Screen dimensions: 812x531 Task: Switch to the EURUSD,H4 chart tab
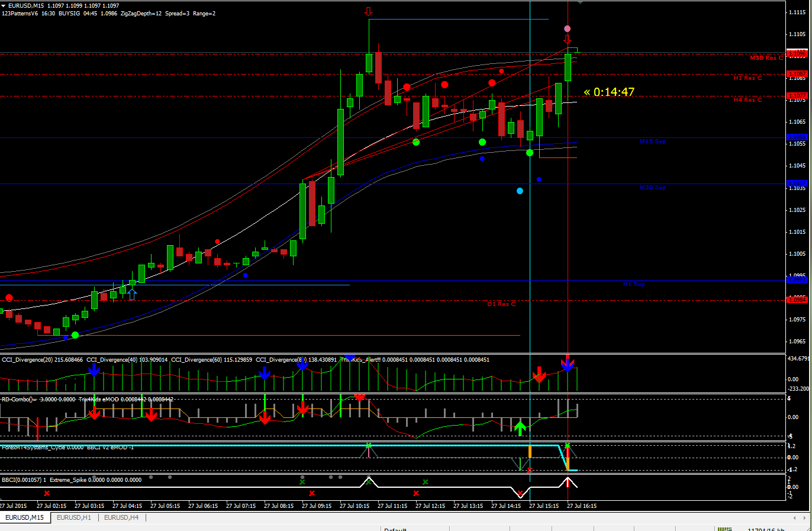point(121,517)
